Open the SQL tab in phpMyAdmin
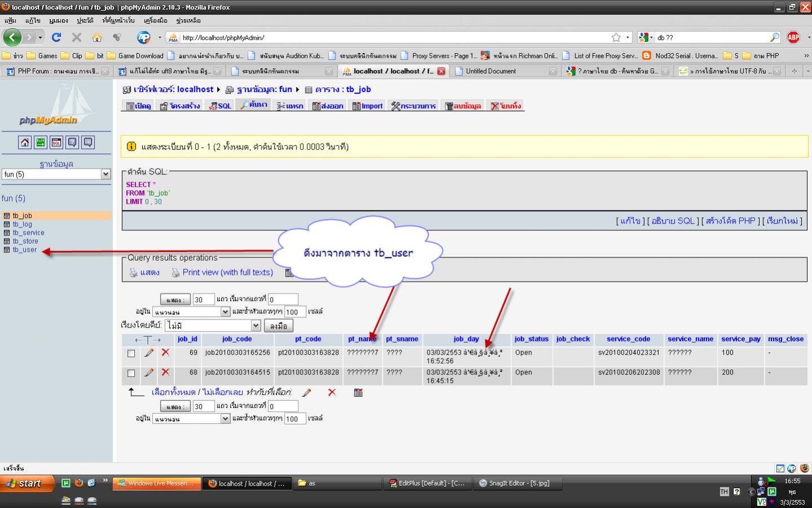812x508 pixels. pyautogui.click(x=220, y=106)
